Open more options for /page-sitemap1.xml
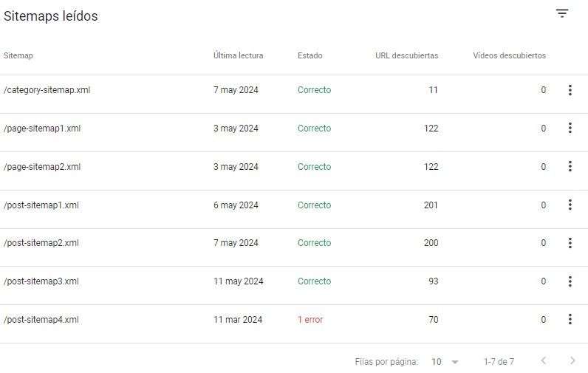This screenshot has height=373, width=588. click(570, 129)
